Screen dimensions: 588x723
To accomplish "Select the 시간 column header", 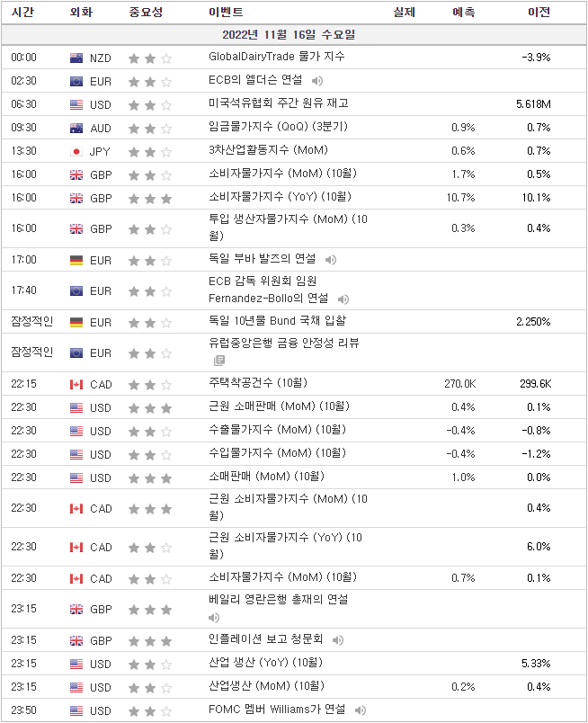I will 22,12.
